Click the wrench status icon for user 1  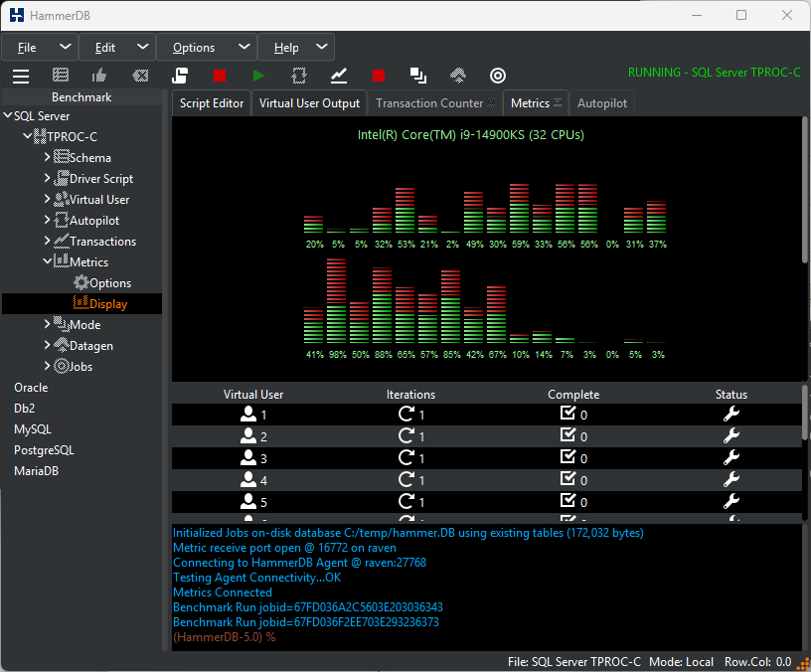[730, 415]
